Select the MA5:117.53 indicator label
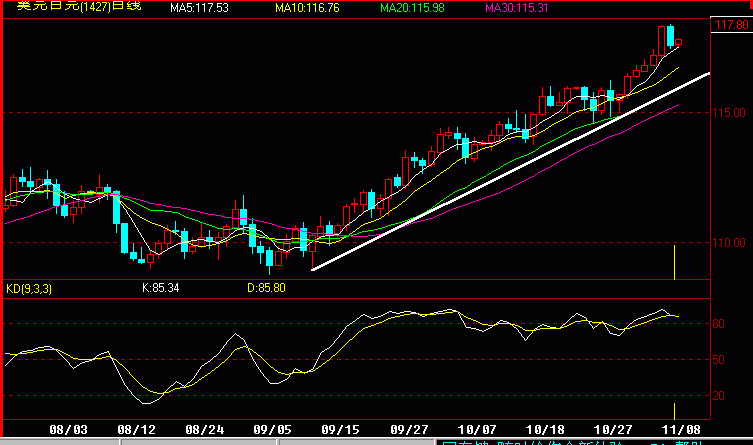 pyautogui.click(x=199, y=8)
